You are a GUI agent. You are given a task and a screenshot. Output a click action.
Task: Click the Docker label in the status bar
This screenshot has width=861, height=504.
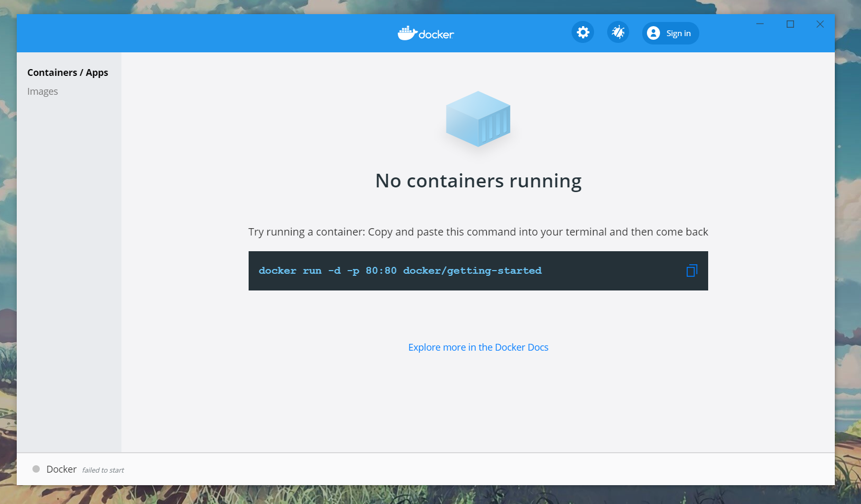point(61,469)
